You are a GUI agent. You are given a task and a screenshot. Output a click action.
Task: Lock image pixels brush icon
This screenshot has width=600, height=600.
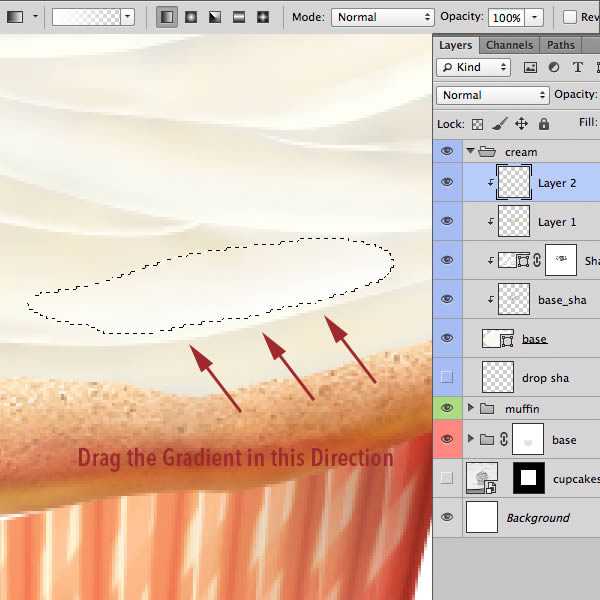(x=499, y=124)
